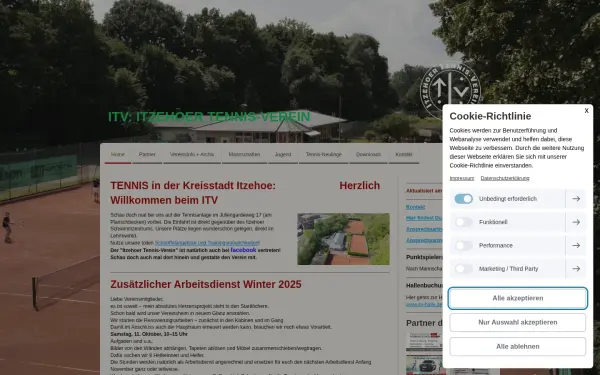
Task: Open the Vereinsinfo + Archiv tab
Action: point(192,155)
